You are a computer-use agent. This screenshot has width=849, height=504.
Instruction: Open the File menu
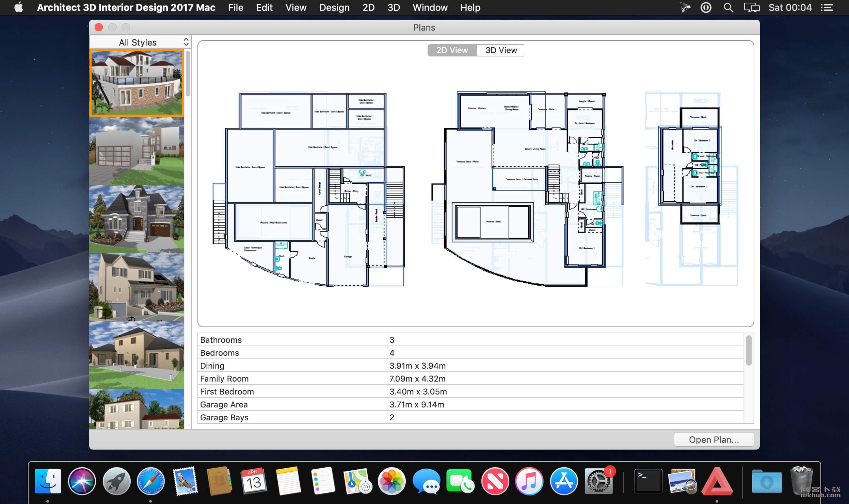pos(236,7)
